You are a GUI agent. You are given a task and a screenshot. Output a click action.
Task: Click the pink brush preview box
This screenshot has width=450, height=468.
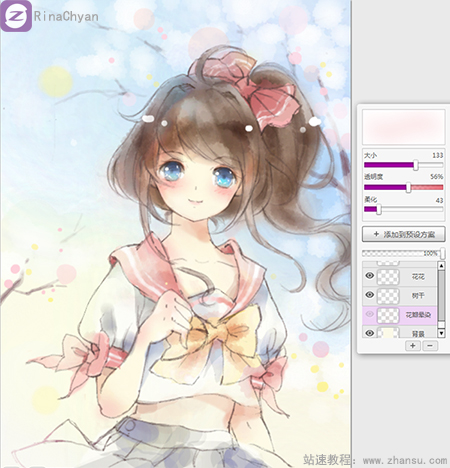pos(403,127)
